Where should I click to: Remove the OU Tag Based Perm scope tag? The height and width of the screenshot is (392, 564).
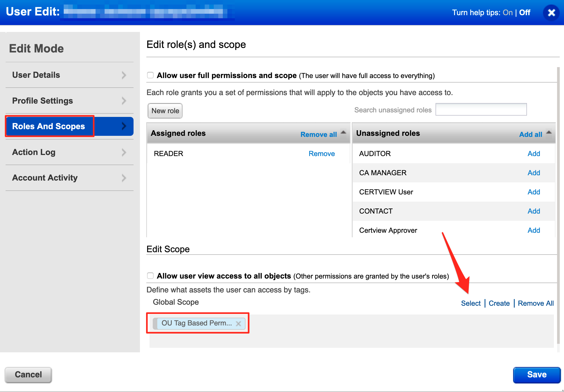point(239,323)
